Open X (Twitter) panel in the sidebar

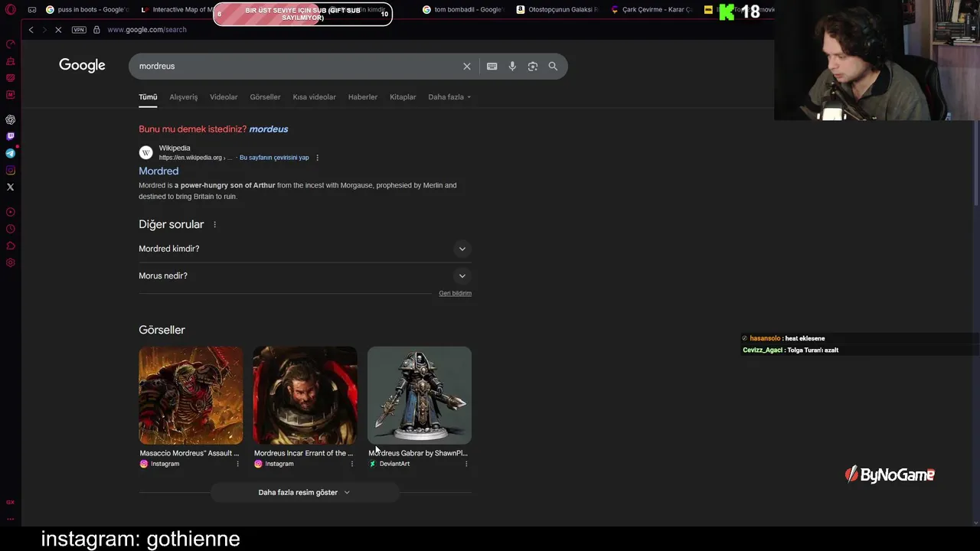pyautogui.click(x=10, y=187)
